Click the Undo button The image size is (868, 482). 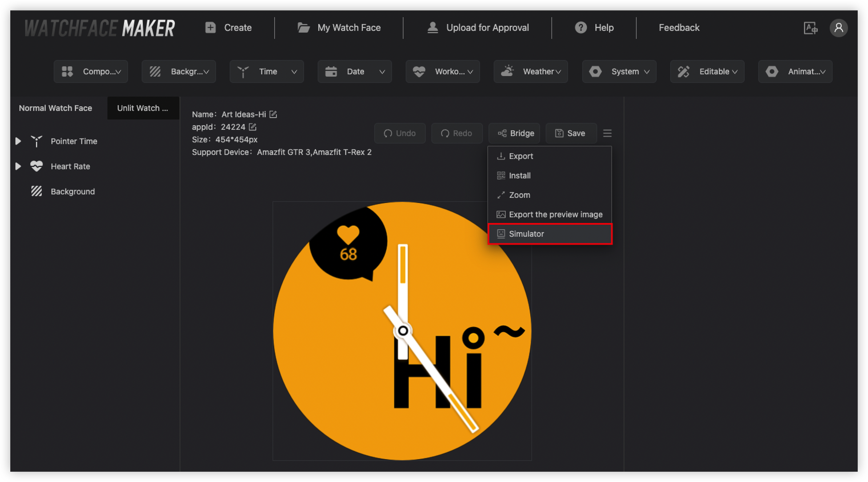pyautogui.click(x=400, y=133)
